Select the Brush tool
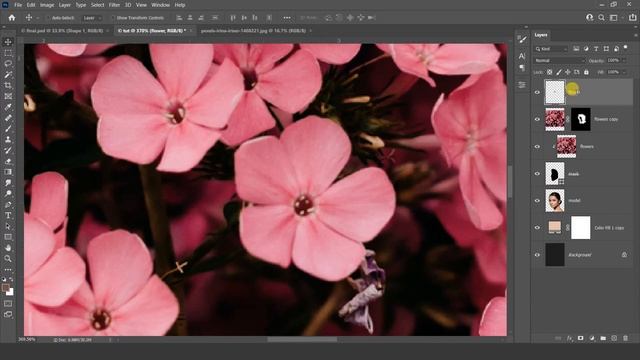The image size is (640, 360). click(8, 129)
